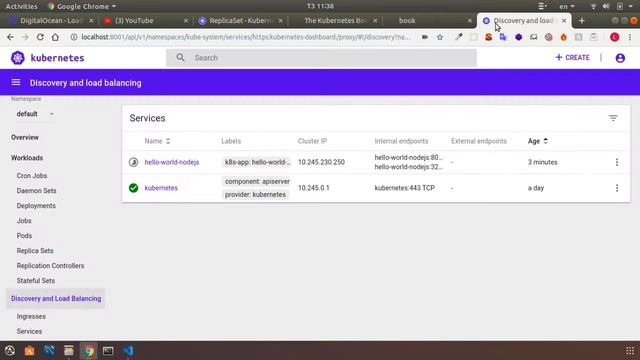
Task: Go to Replica Sets in sidebar
Action: pyautogui.click(x=35, y=251)
